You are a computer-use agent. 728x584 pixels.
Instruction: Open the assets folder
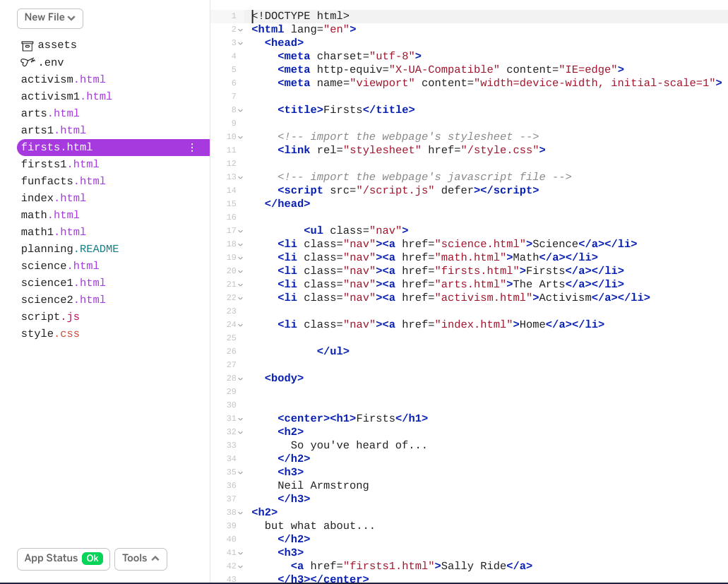pyautogui.click(x=57, y=45)
